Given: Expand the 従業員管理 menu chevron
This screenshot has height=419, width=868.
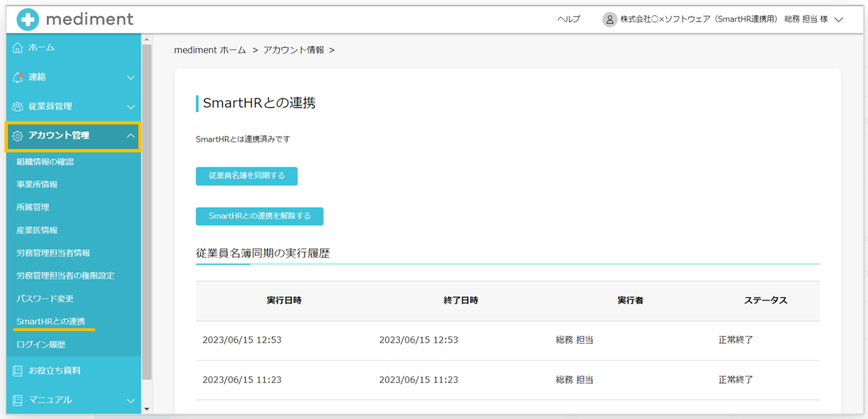Looking at the screenshot, I should pos(131,106).
